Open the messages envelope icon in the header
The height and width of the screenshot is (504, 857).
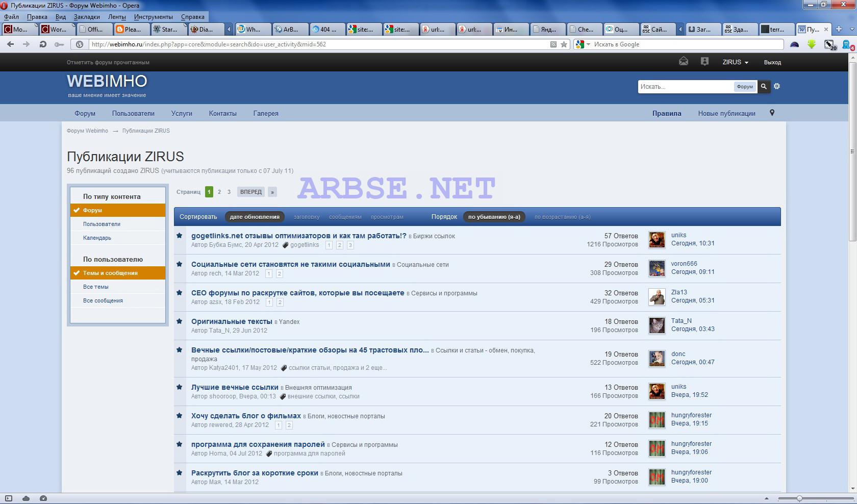click(684, 62)
